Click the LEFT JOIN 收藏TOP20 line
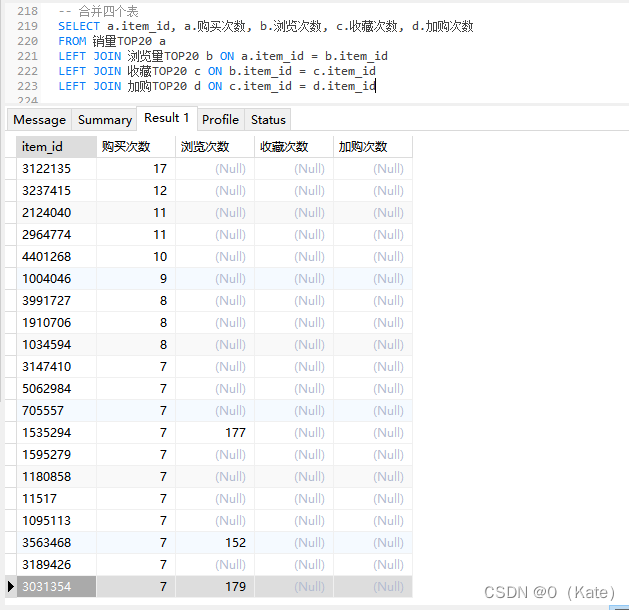This screenshot has width=629, height=610. tap(217, 71)
